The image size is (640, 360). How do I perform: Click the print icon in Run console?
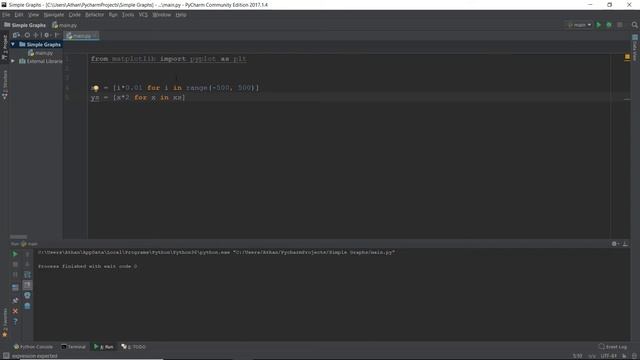[x=27, y=295]
